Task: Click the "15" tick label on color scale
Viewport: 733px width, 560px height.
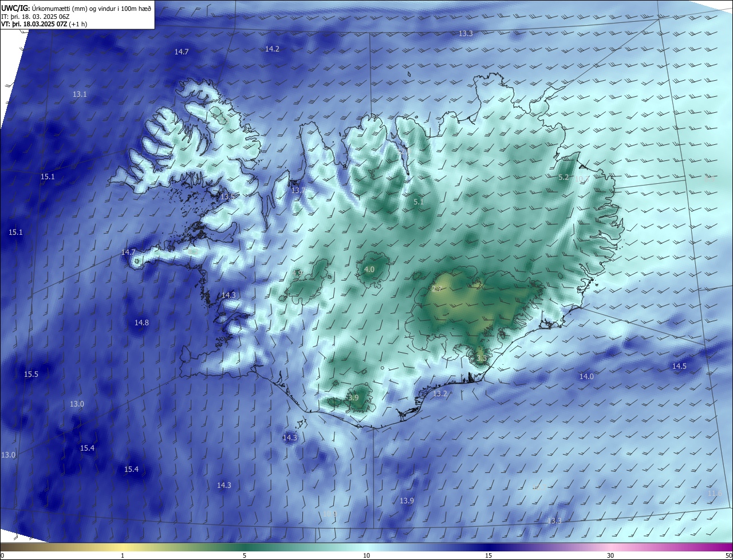Action: point(488,555)
